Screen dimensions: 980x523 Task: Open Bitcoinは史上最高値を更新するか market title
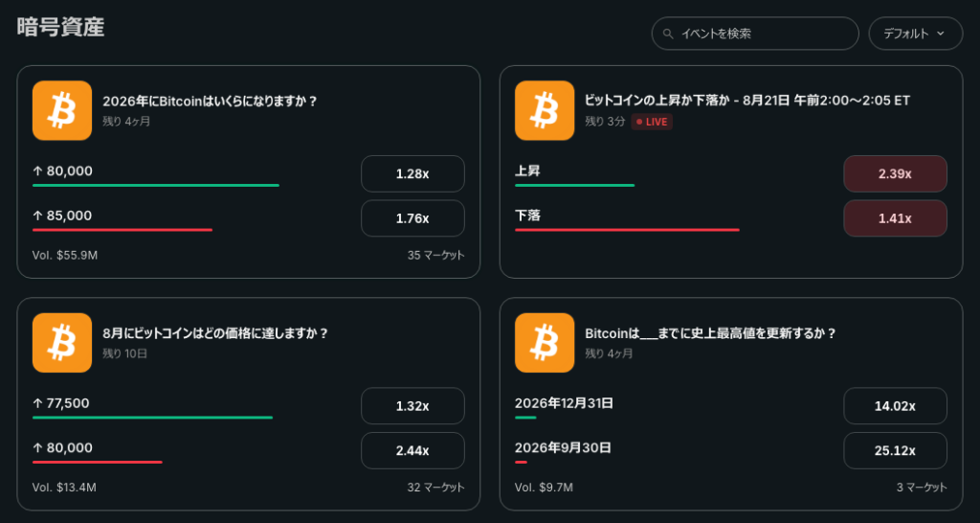711,332
